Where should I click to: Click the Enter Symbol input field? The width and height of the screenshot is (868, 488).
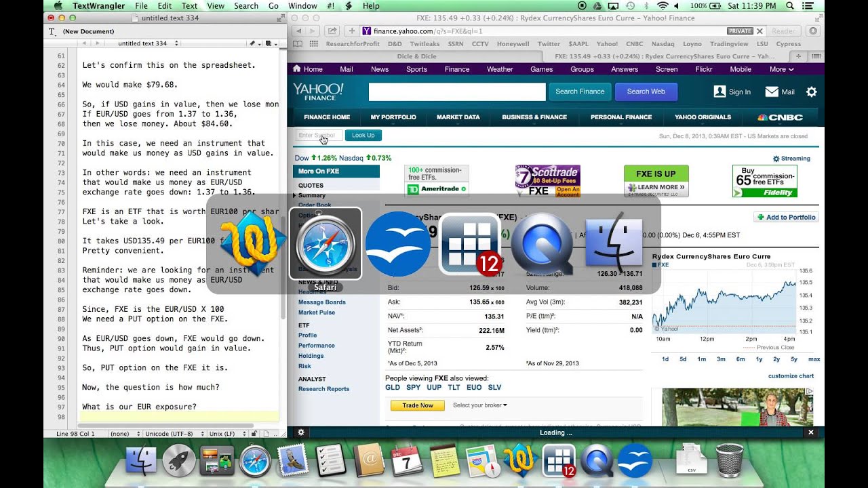pos(319,136)
